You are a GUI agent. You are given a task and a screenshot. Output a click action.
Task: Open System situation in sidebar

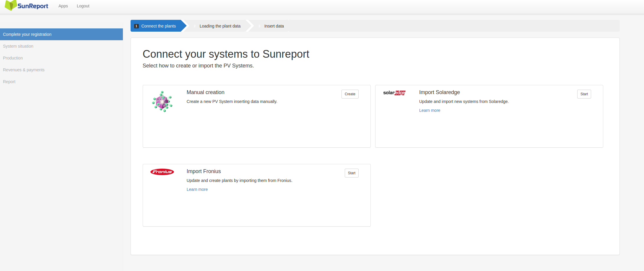click(x=61, y=46)
